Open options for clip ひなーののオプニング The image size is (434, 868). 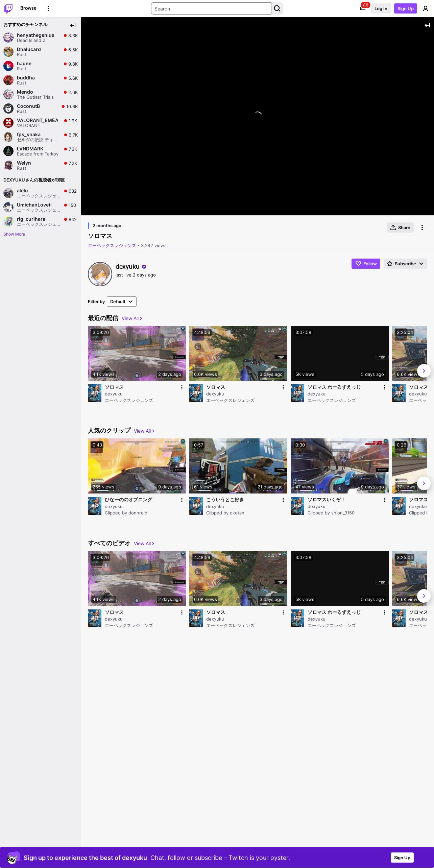pyautogui.click(x=182, y=500)
